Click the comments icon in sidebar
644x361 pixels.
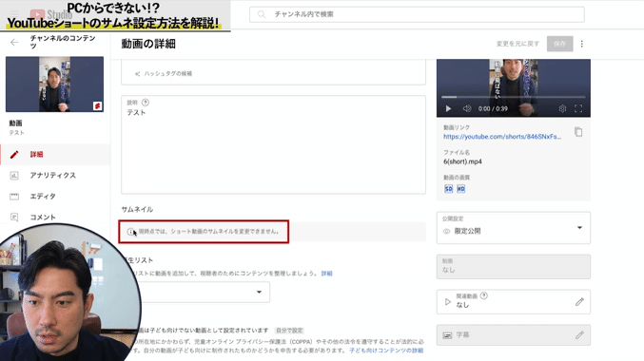coord(14,217)
